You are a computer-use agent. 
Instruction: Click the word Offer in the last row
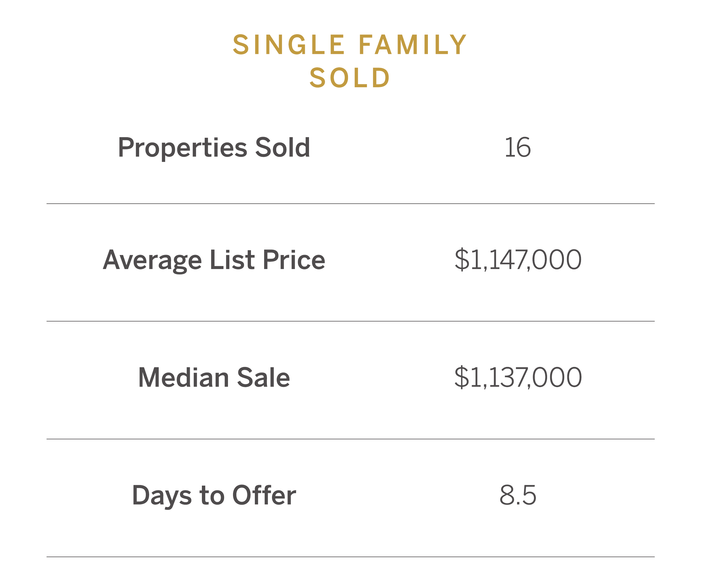click(264, 495)
